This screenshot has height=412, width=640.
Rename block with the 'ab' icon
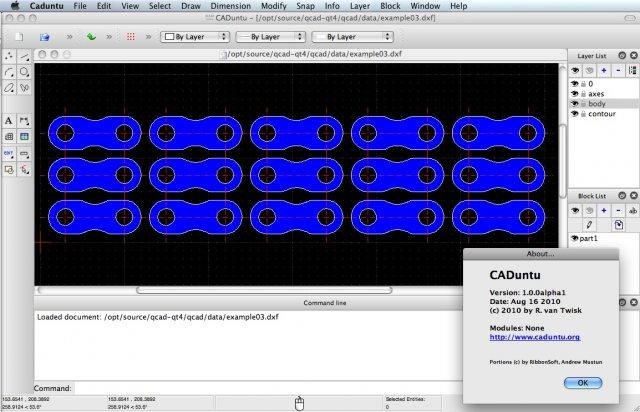633,211
